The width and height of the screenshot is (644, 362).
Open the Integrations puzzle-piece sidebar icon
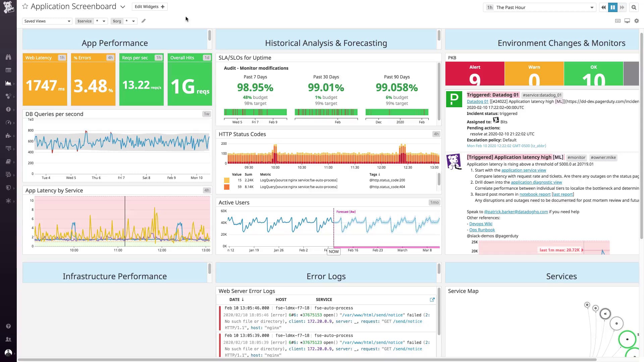8,135
